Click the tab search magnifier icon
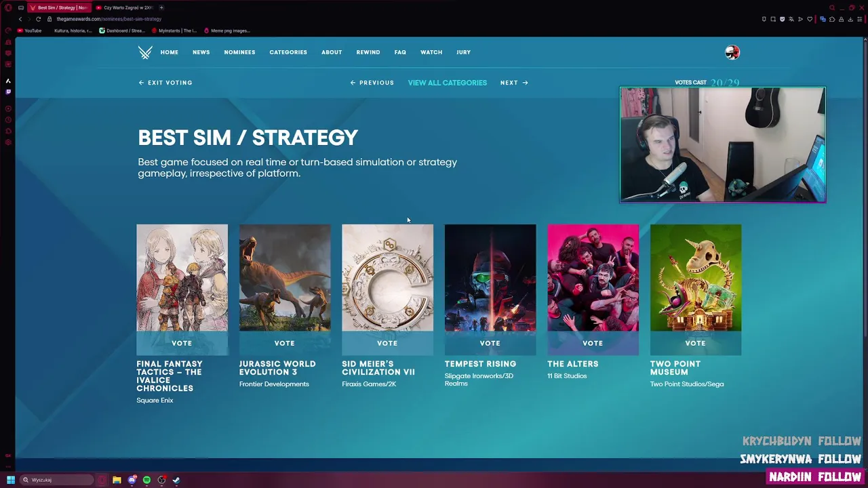This screenshot has height=488, width=868. [832, 7]
